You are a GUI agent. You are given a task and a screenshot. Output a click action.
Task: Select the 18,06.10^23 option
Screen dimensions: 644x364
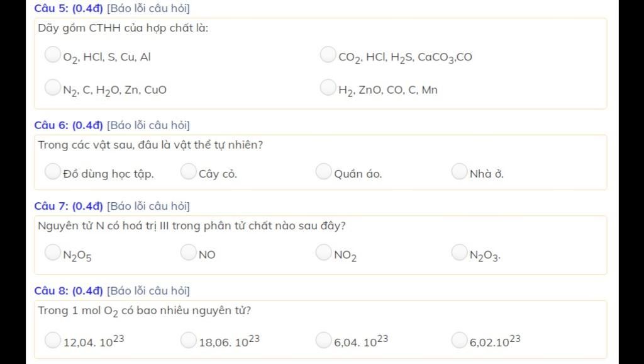(x=189, y=340)
